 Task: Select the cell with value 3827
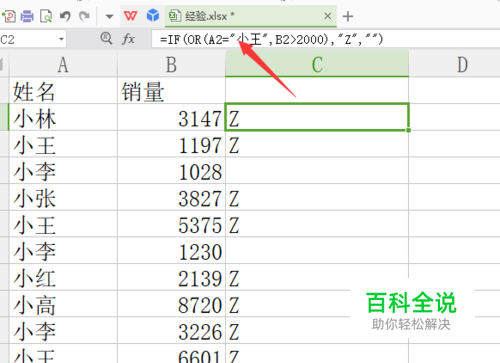coord(171,197)
